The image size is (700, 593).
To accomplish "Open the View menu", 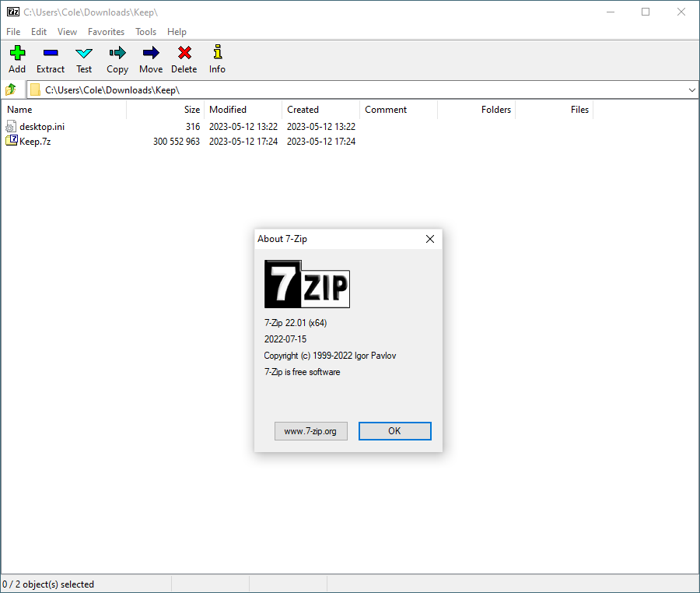I will point(67,32).
